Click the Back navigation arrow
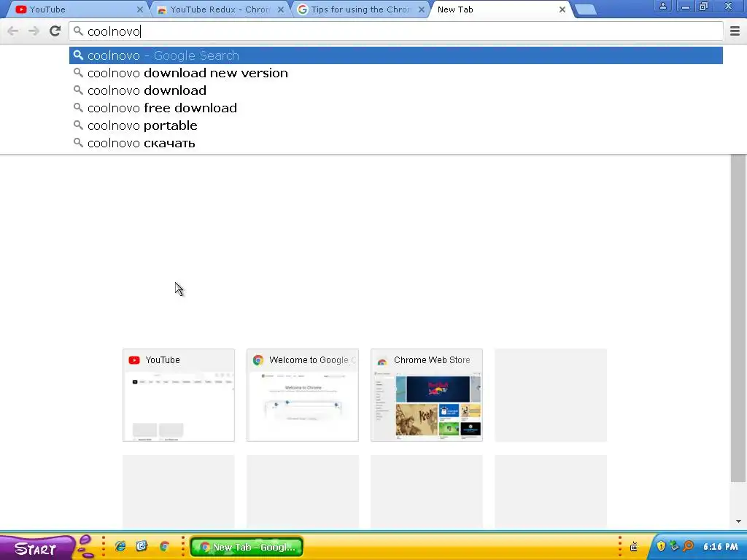747x560 pixels. pyautogui.click(x=13, y=31)
